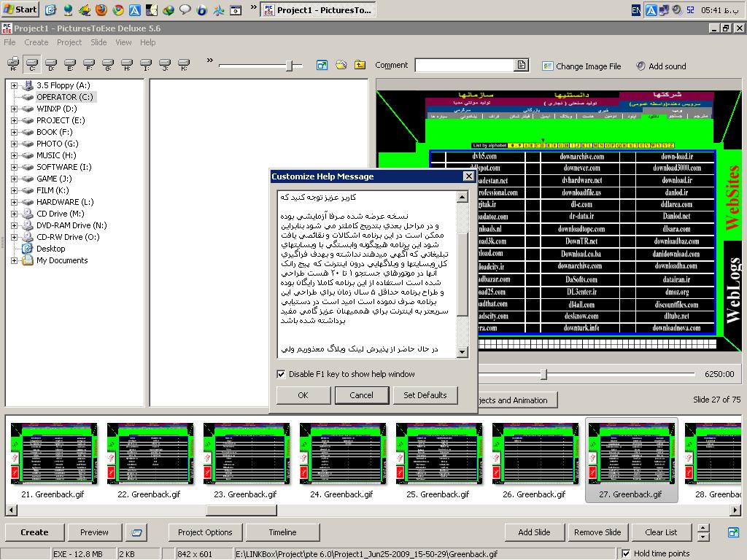
Task: Expand the BOOK (F:) tree node
Action: click(15, 133)
